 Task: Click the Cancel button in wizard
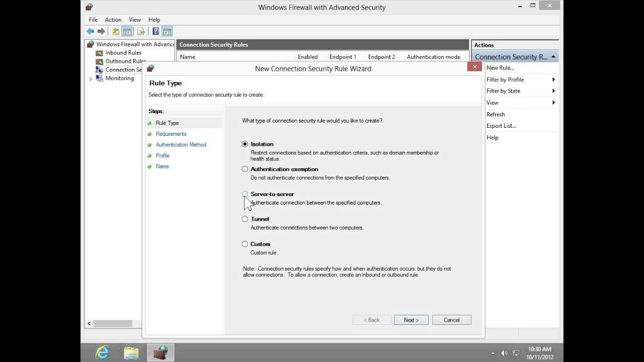(x=451, y=320)
